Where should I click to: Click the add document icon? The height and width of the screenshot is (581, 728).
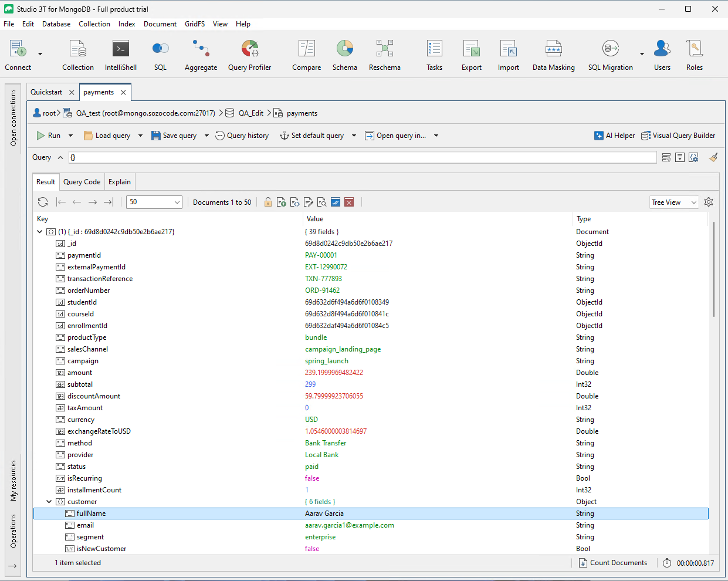(x=282, y=202)
